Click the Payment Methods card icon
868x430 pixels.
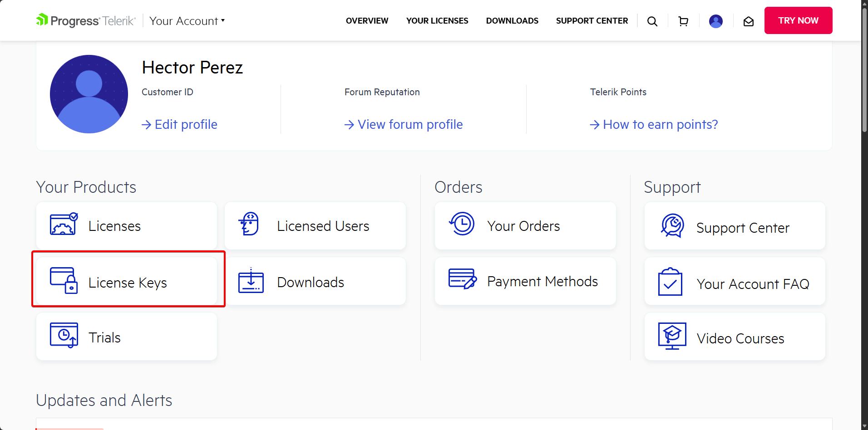tap(463, 279)
